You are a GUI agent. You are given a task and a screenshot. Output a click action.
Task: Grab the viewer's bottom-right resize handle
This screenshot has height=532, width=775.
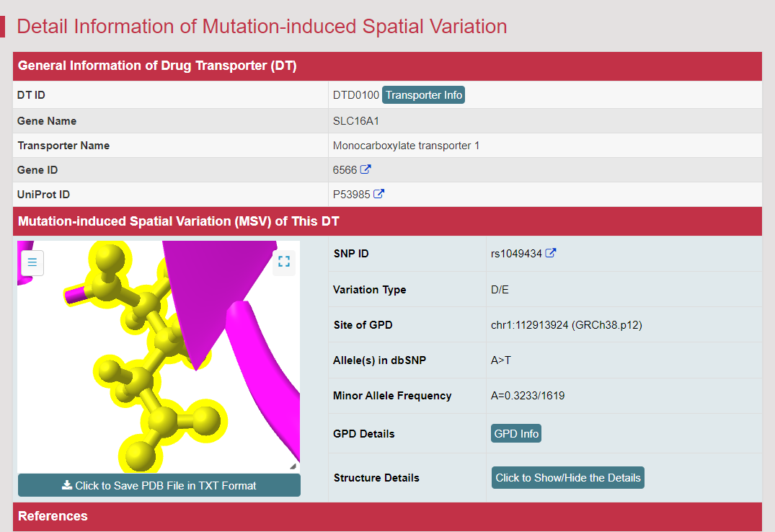(x=293, y=466)
